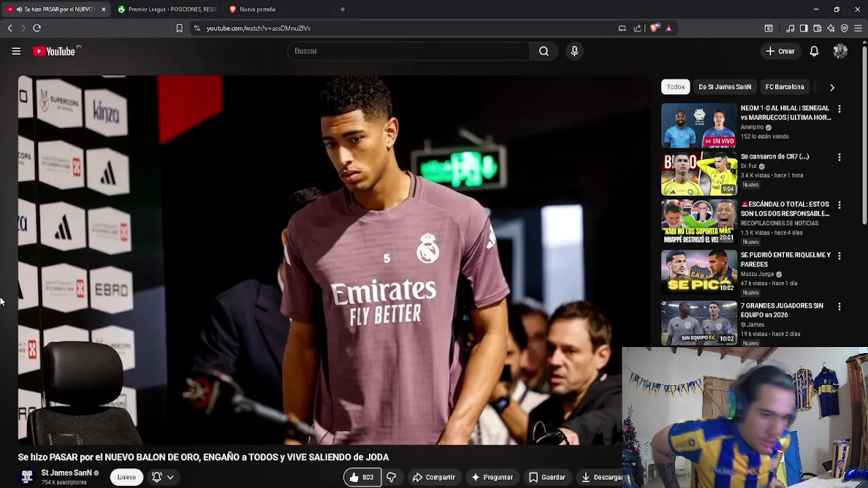Open Brave Shields lion icon
The width and height of the screenshot is (868, 488).
[x=654, y=28]
